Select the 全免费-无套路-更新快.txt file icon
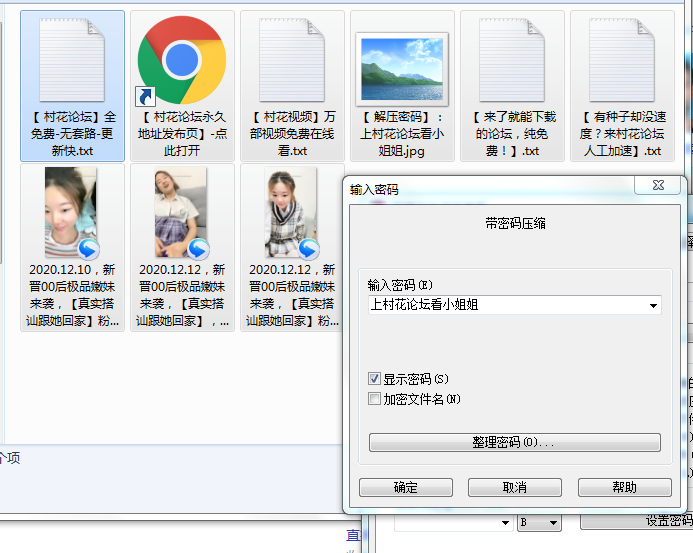 coord(73,62)
